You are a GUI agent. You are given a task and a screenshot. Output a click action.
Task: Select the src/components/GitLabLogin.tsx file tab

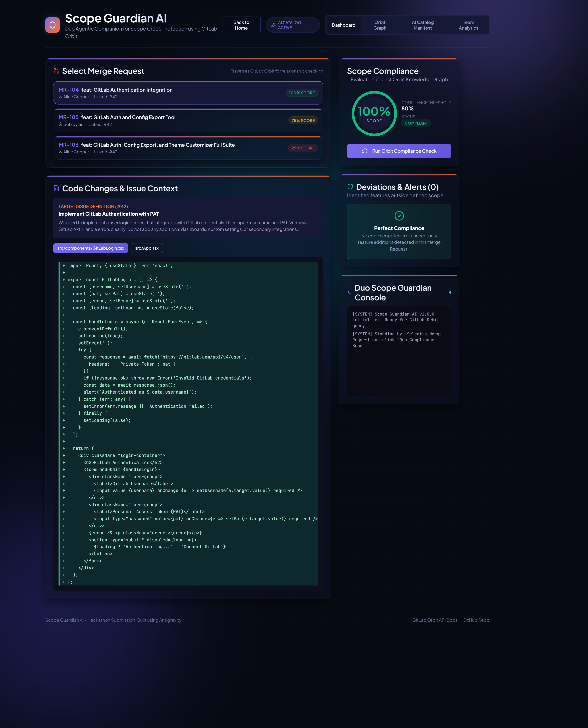point(91,248)
